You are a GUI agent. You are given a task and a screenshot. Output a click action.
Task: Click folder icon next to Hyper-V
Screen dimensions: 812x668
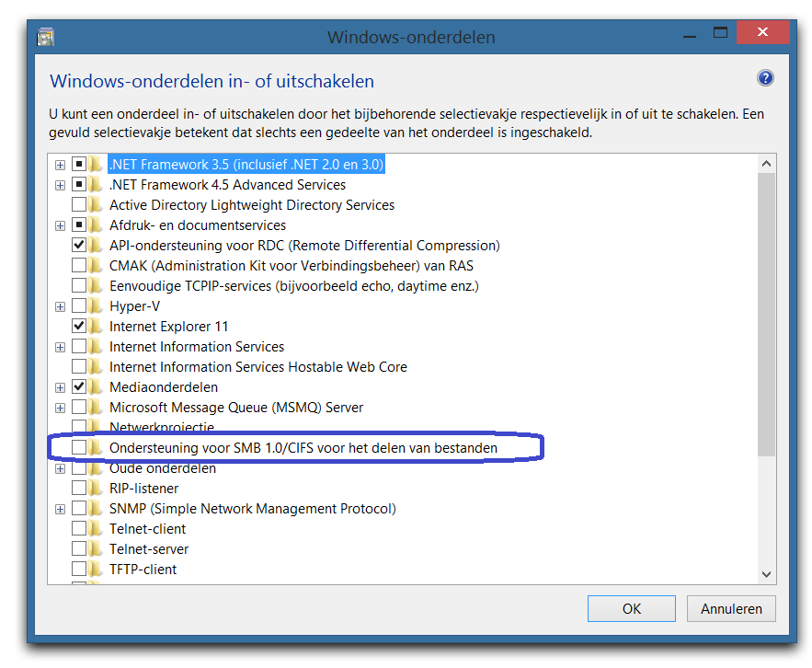pyautogui.click(x=95, y=305)
